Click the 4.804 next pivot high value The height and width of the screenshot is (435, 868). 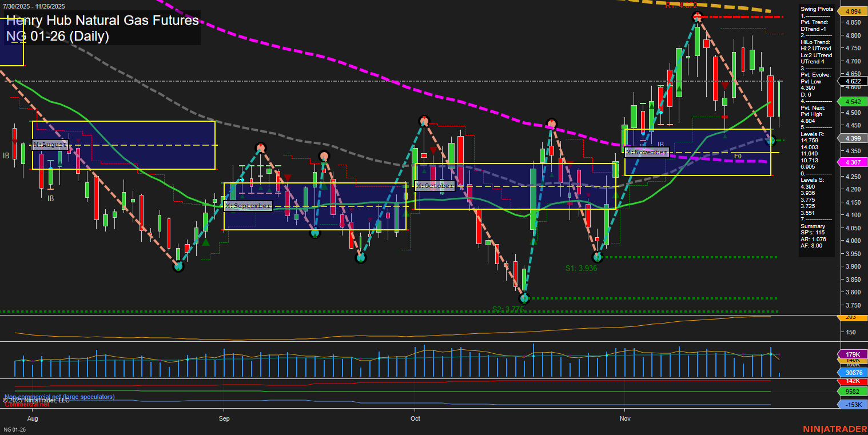click(x=808, y=121)
